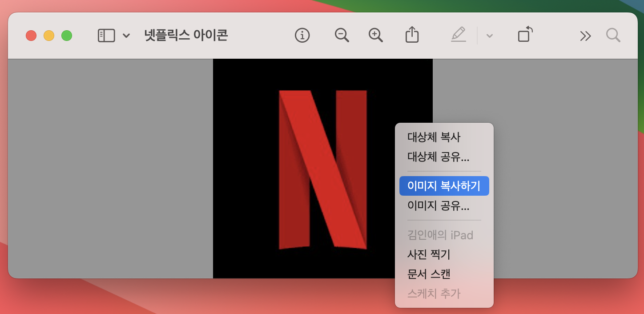Choose 대상체 공유... from context menu
The image size is (644, 314).
pyautogui.click(x=444, y=157)
